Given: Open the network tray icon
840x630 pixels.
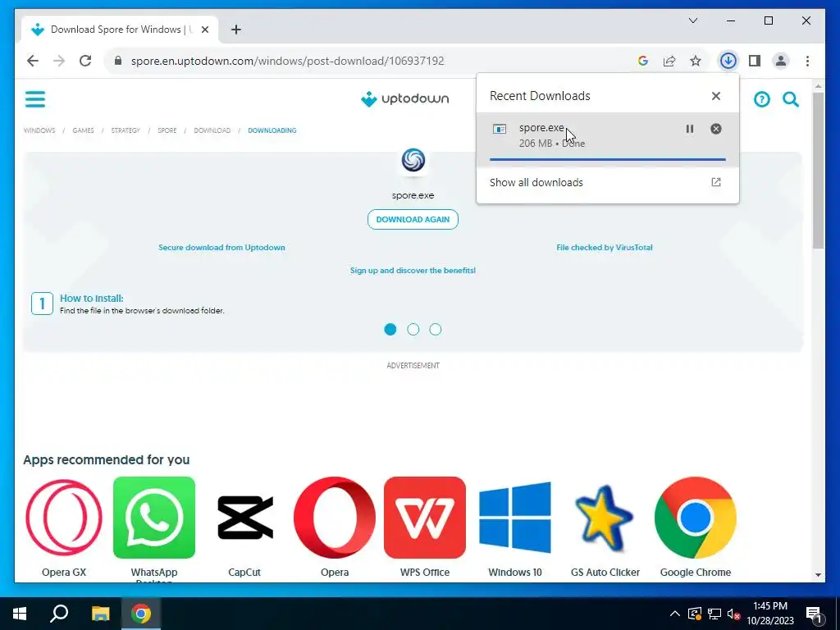Looking at the screenshot, I should pyautogui.click(x=714, y=614).
